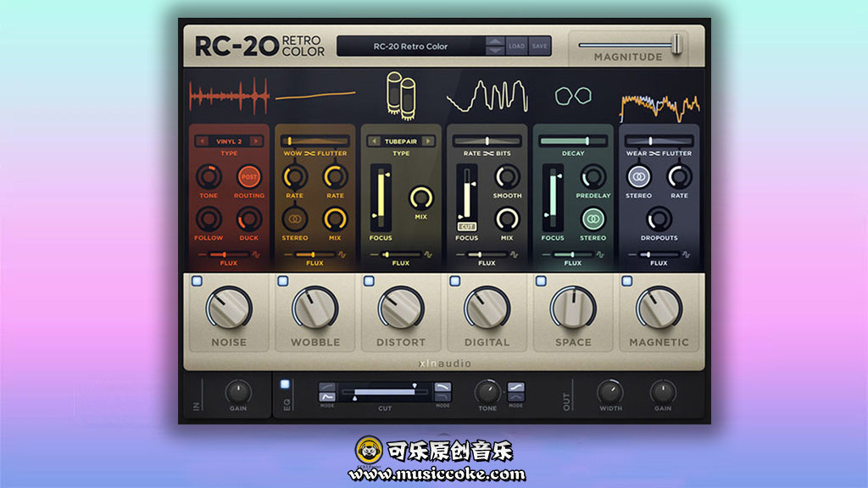868x488 pixels.
Task: Click the large DISTORT amount knob
Action: 401,308
